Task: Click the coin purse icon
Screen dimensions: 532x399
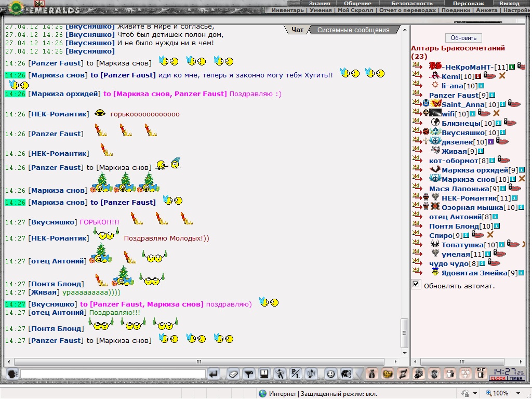Action: pyautogui.click(x=419, y=374)
